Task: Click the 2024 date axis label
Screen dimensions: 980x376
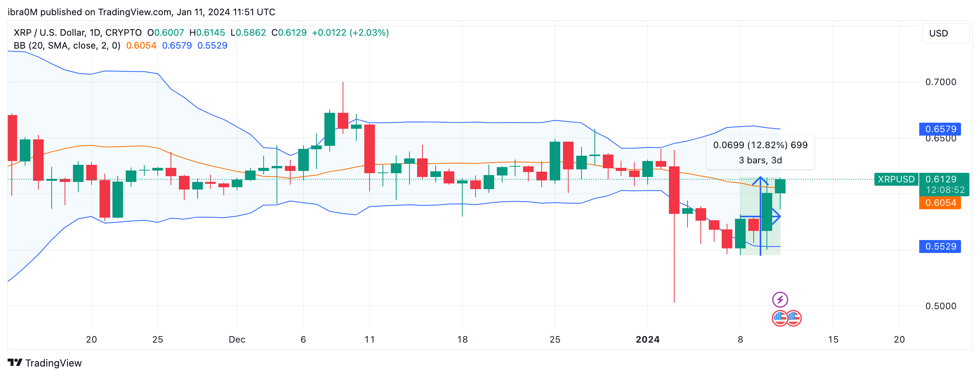Action: [x=648, y=340]
